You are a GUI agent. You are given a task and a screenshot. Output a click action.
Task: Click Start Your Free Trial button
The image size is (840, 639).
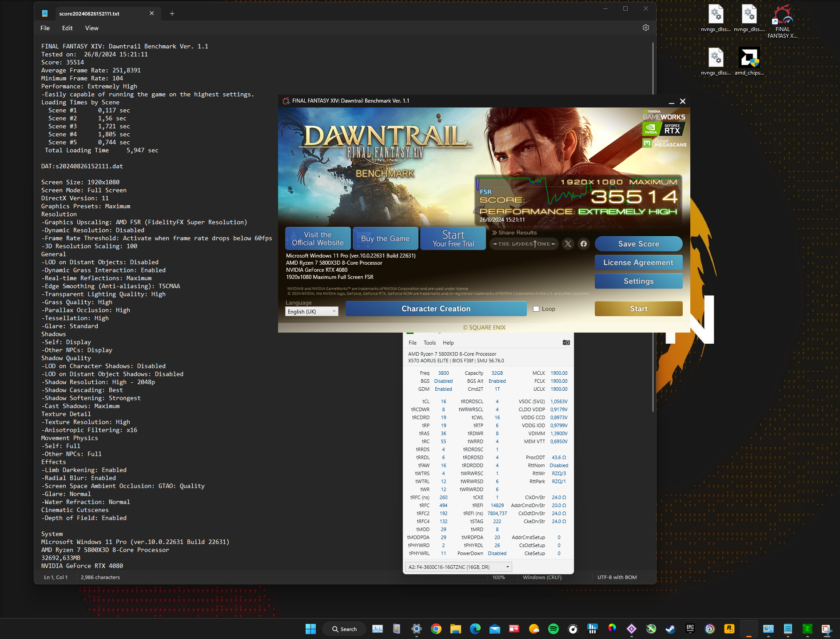coord(453,238)
